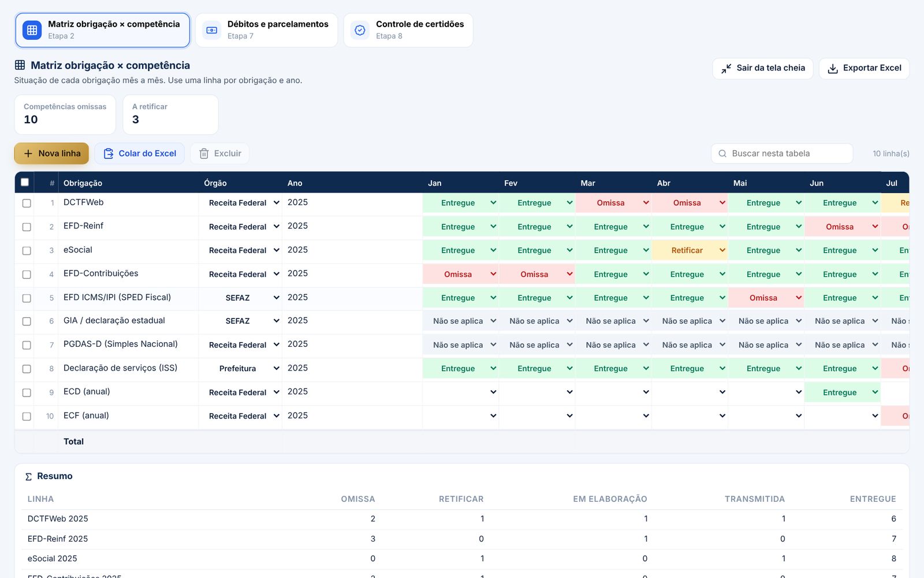Image resolution: width=924 pixels, height=578 pixels.
Task: Click the clipboard icon on Colar do Excel
Action: (109, 154)
